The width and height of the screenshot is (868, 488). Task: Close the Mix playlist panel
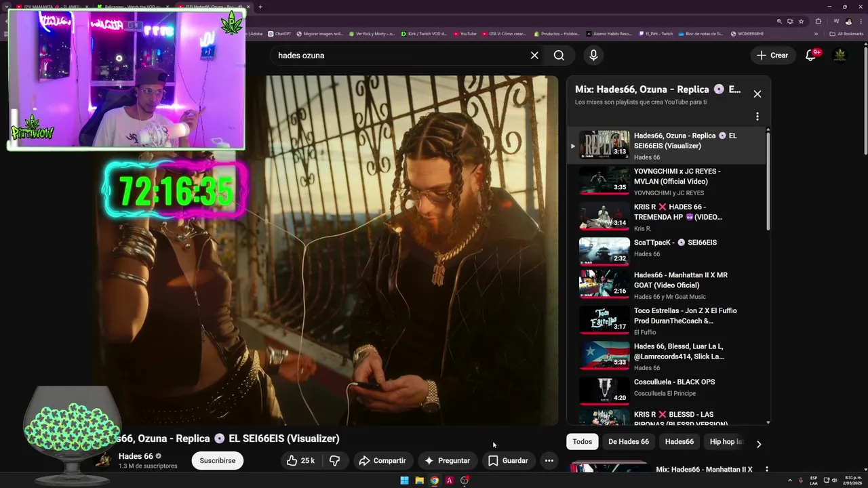tap(757, 94)
